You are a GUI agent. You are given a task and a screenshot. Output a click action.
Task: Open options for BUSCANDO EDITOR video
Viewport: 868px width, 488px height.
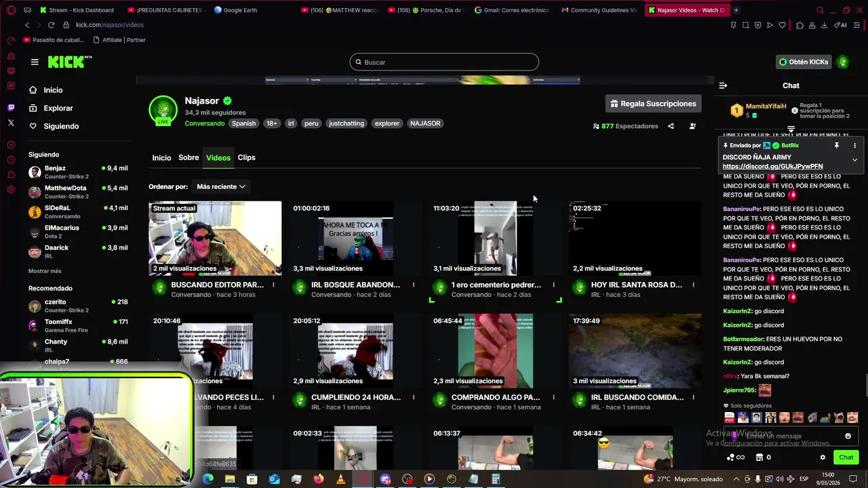coord(273,285)
